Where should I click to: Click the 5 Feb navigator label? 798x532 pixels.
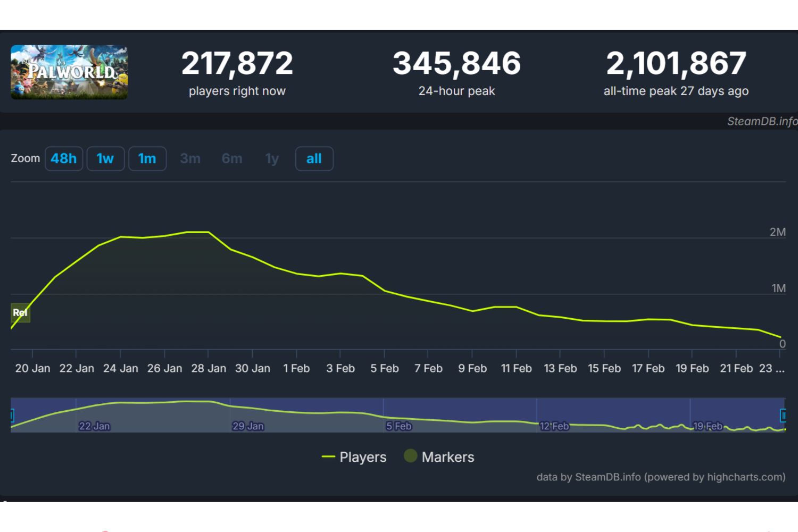pyautogui.click(x=399, y=426)
